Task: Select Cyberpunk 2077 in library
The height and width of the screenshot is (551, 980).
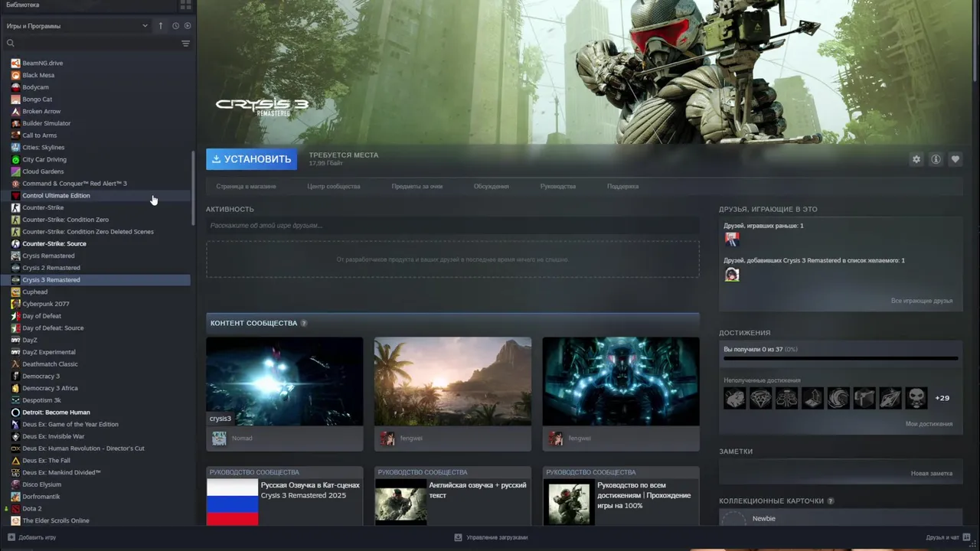Action: tap(46, 304)
